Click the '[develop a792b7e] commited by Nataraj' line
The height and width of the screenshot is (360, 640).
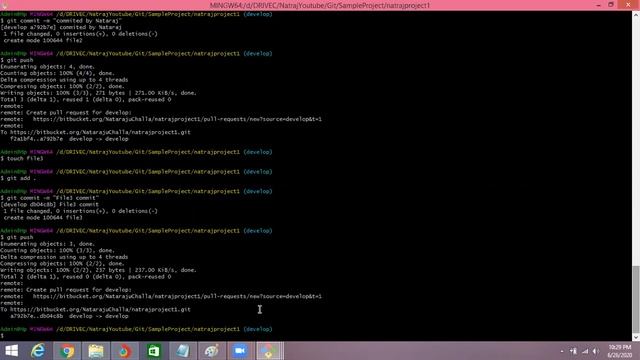(x=61, y=27)
